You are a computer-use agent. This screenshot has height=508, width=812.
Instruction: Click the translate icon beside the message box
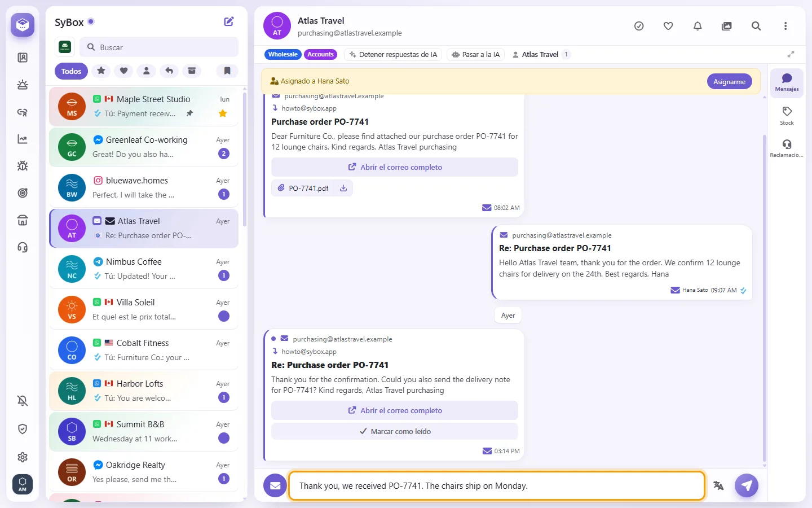click(x=718, y=485)
